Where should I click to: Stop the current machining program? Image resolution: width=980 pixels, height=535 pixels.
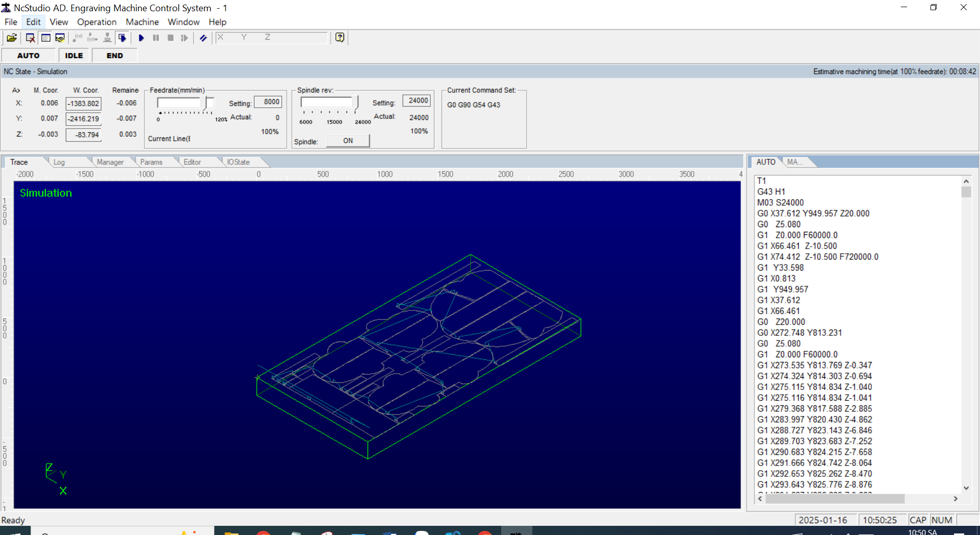(x=170, y=38)
